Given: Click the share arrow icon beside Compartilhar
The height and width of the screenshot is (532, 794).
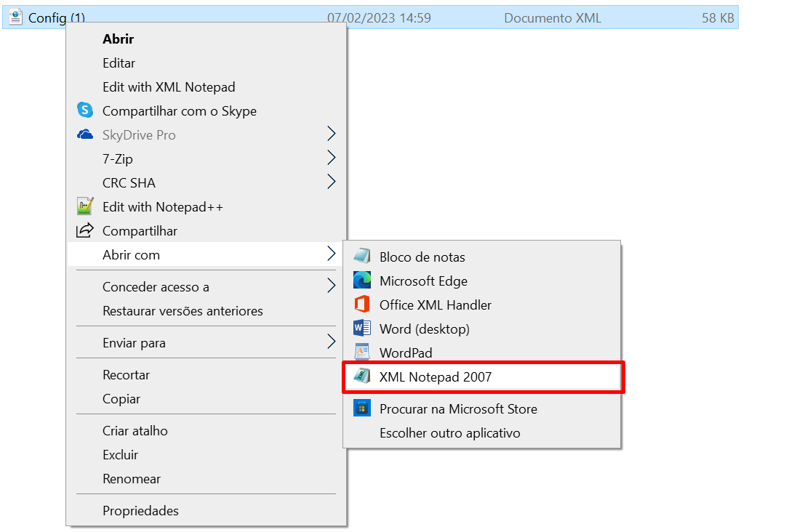Looking at the screenshot, I should point(84,230).
